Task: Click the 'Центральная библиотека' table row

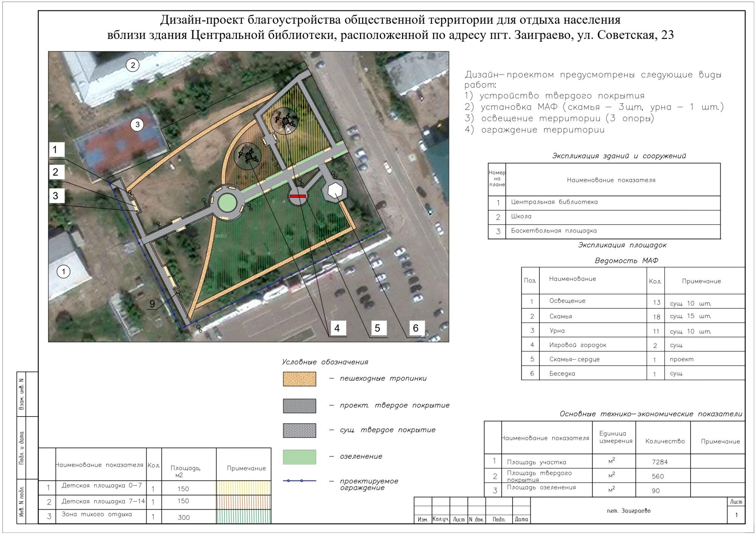Action: [604, 203]
